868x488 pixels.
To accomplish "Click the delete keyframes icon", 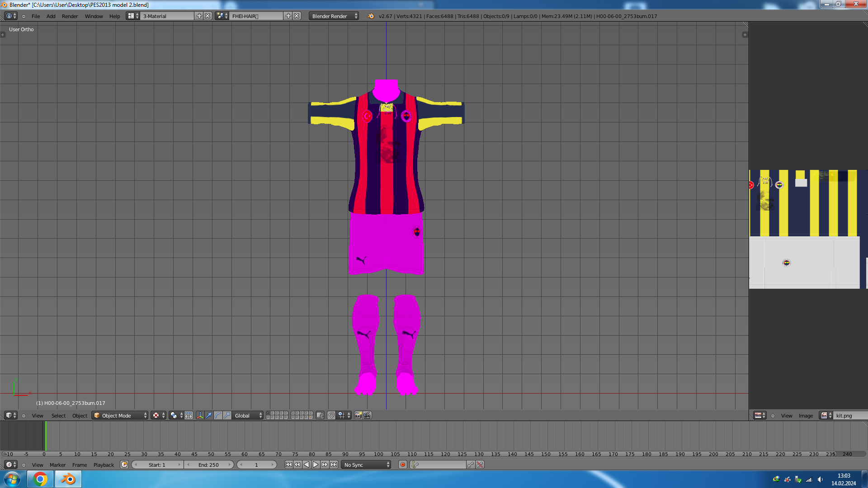I will [x=480, y=465].
